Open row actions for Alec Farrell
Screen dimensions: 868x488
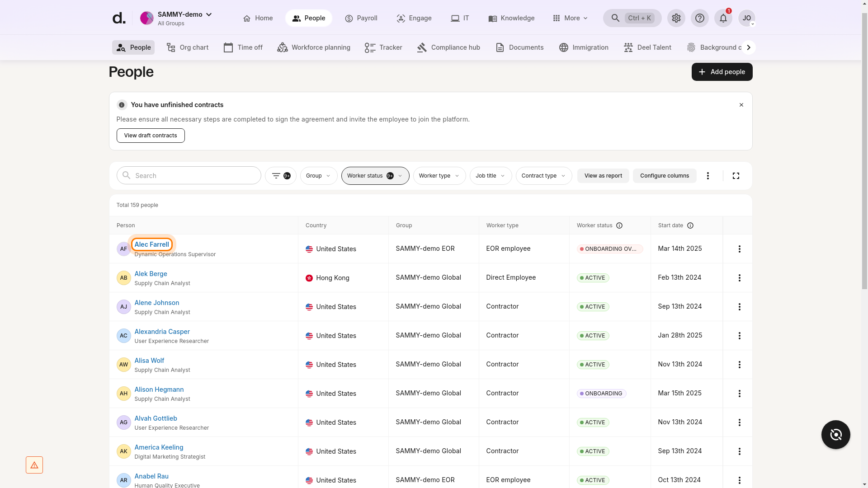tap(740, 249)
